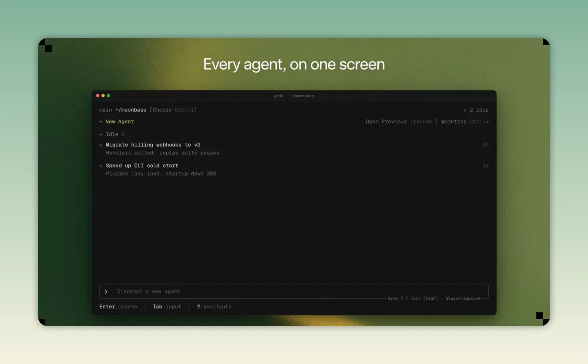The width and height of the screenshot is (588, 364).
Task: Select Worktree Ctrl+w option
Action: click(465, 122)
